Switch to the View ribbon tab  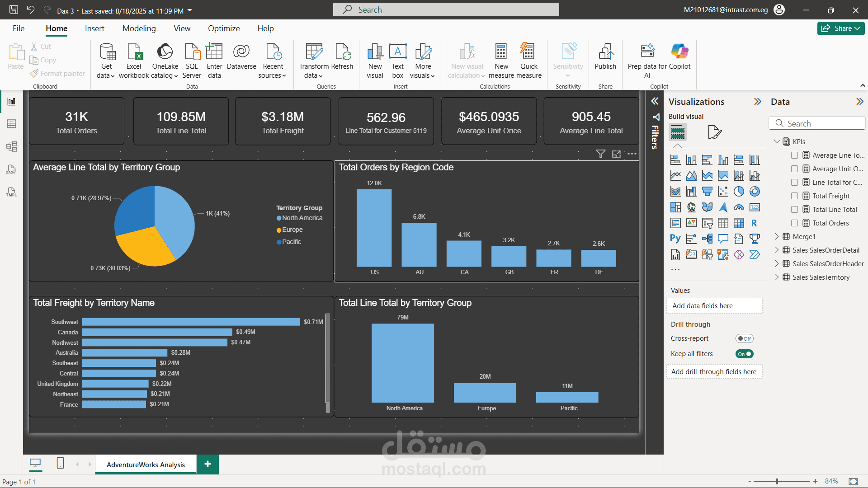[182, 28]
